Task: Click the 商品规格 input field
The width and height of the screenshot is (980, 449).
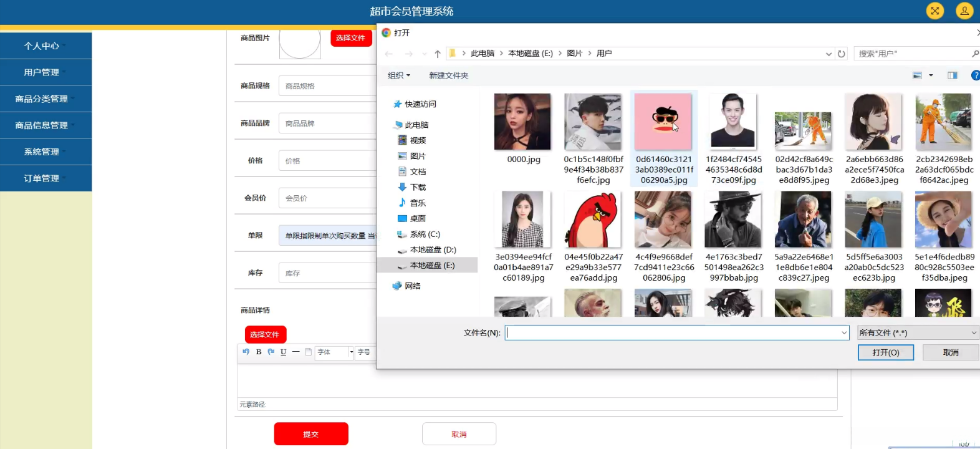Action: [327, 86]
